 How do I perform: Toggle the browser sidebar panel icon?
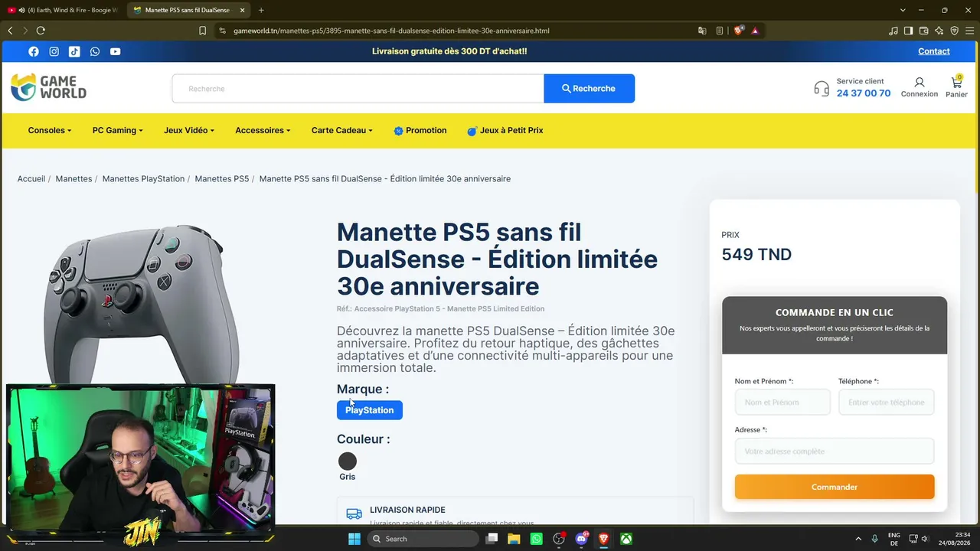coord(909,31)
